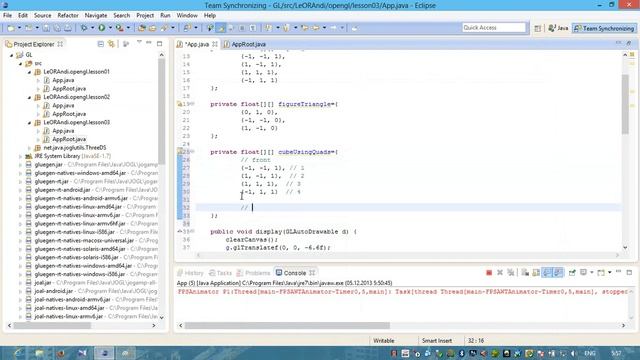Click the Project Explorer horizontal scrollbar thumb

(52, 326)
